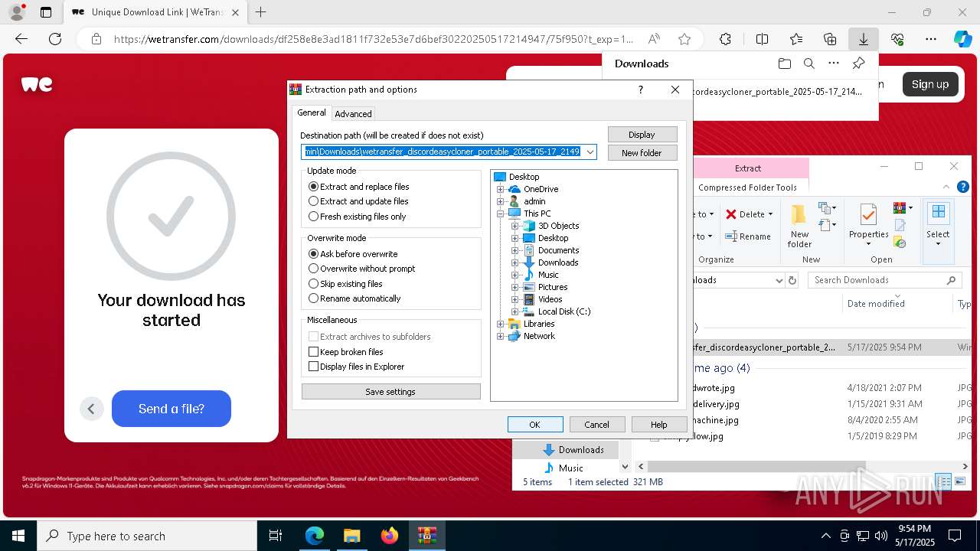
Task: Expand OneDrive node in folder tree
Action: (501, 189)
